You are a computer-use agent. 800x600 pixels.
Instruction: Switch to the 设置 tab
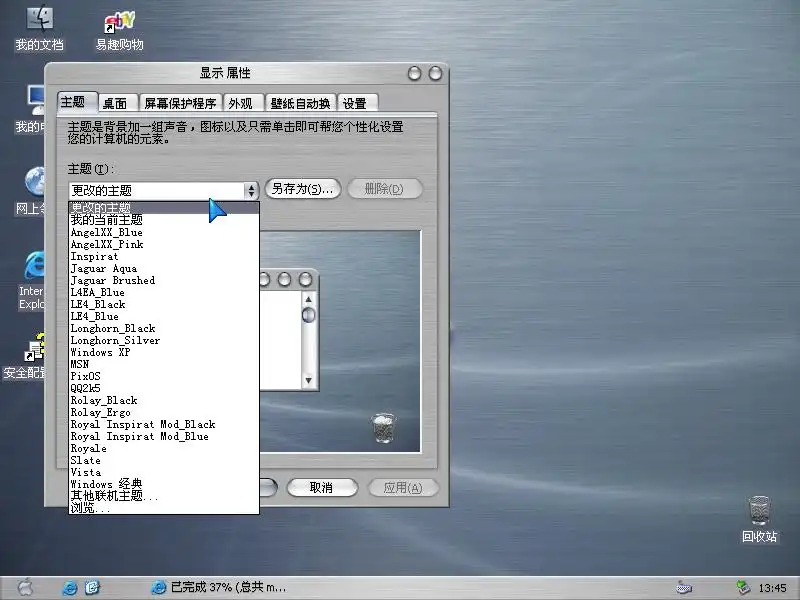358,104
